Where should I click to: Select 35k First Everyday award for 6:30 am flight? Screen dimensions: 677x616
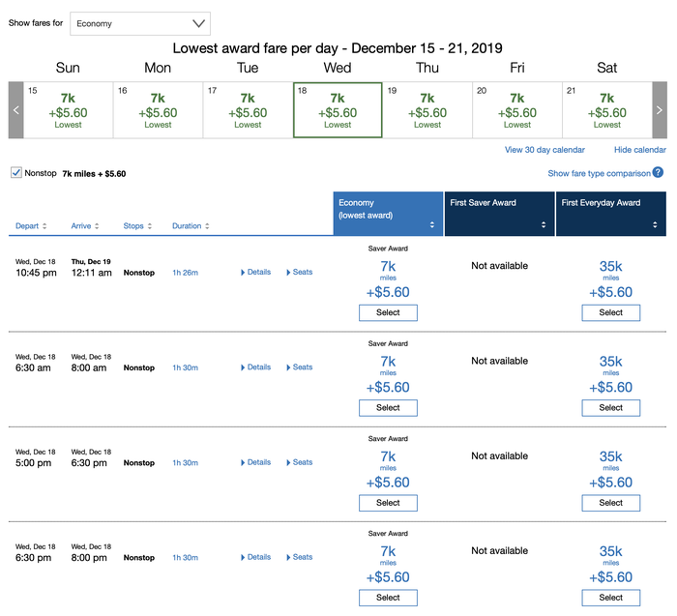pos(611,408)
